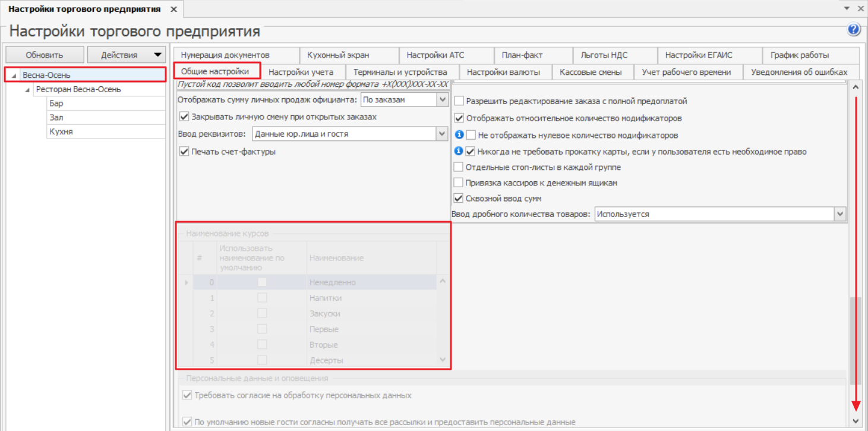Image resolution: width=868 pixels, height=431 pixels.
Task: Toggle Отображать относительное количество модификаторов
Action: pos(459,118)
